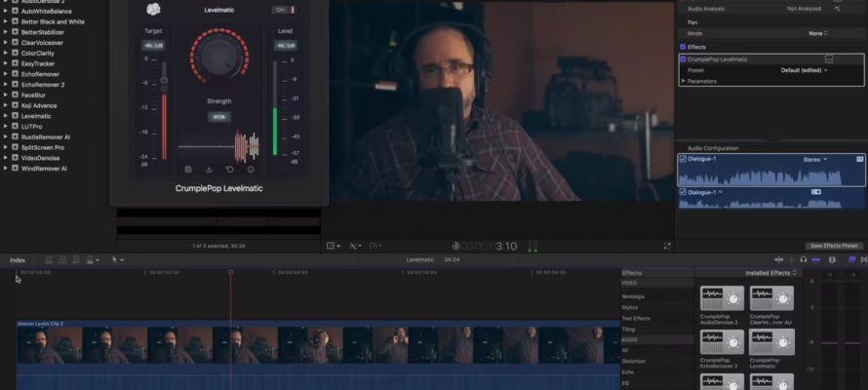Viewport: 868px width, 390px height.
Task: Expand the Better Black and White folder
Action: click(x=6, y=21)
